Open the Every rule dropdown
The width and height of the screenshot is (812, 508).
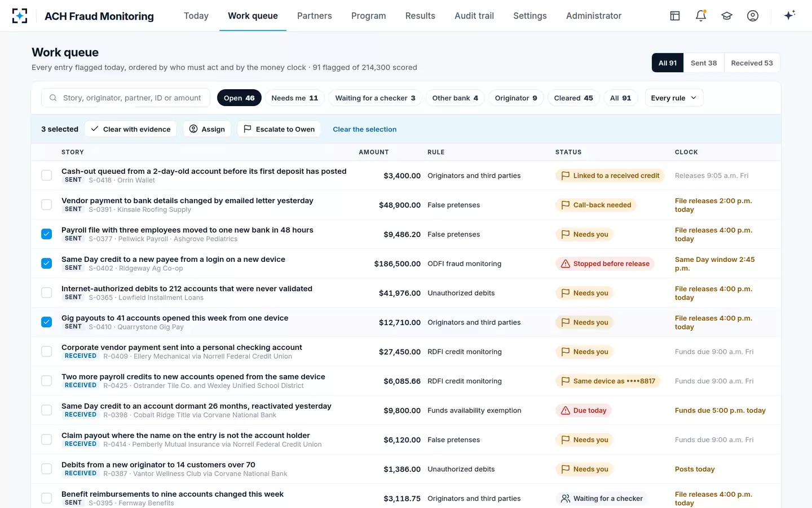click(x=674, y=98)
